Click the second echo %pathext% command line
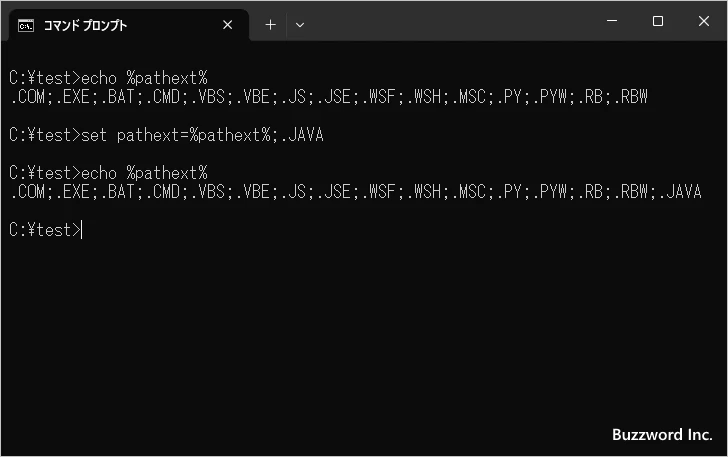The width and height of the screenshot is (728, 457). click(x=108, y=173)
